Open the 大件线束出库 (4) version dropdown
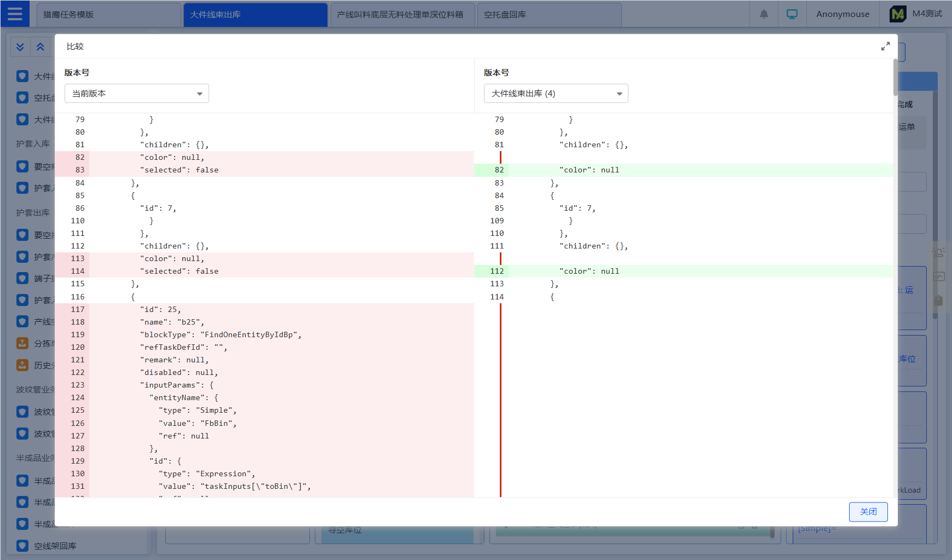This screenshot has width=952, height=560. [556, 94]
